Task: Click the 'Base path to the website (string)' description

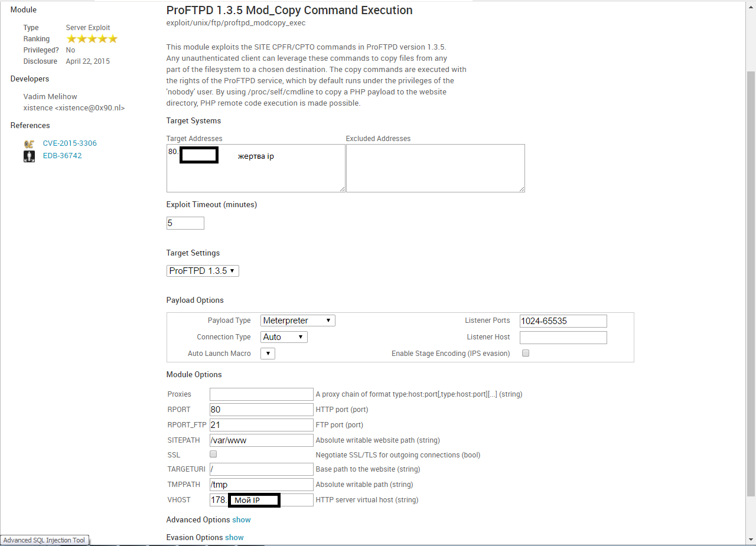Action: coord(368,469)
